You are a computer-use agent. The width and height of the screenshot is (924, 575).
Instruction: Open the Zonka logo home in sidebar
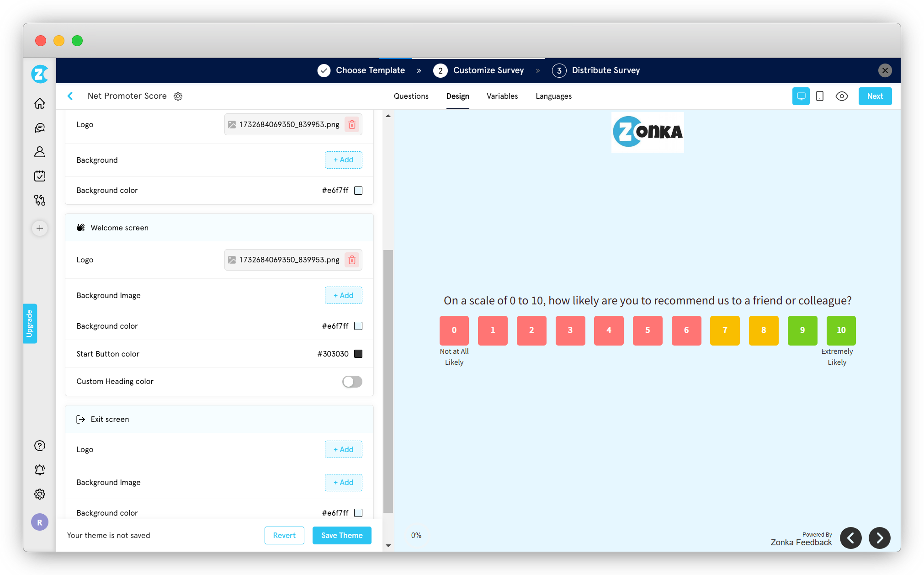coord(40,74)
